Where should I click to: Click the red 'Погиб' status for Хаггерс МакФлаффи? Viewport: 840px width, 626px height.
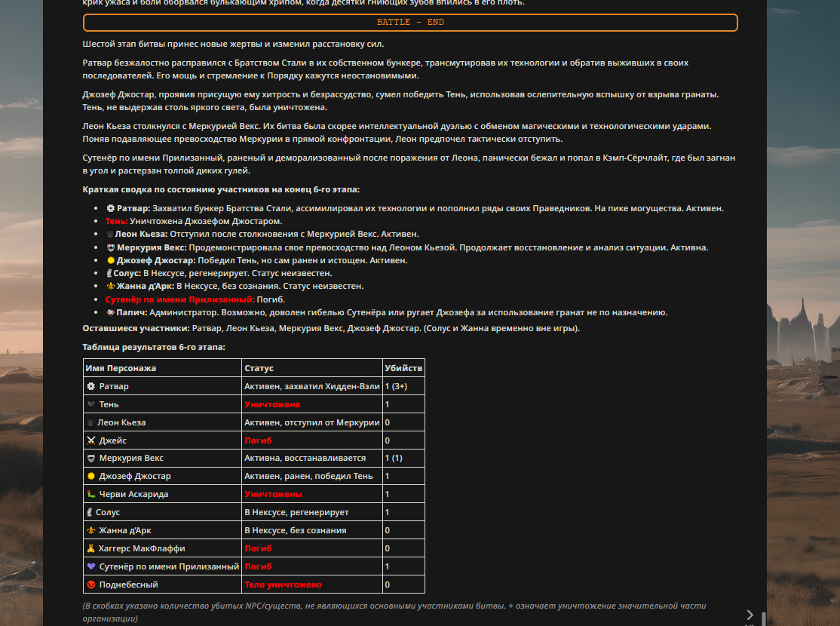click(258, 548)
